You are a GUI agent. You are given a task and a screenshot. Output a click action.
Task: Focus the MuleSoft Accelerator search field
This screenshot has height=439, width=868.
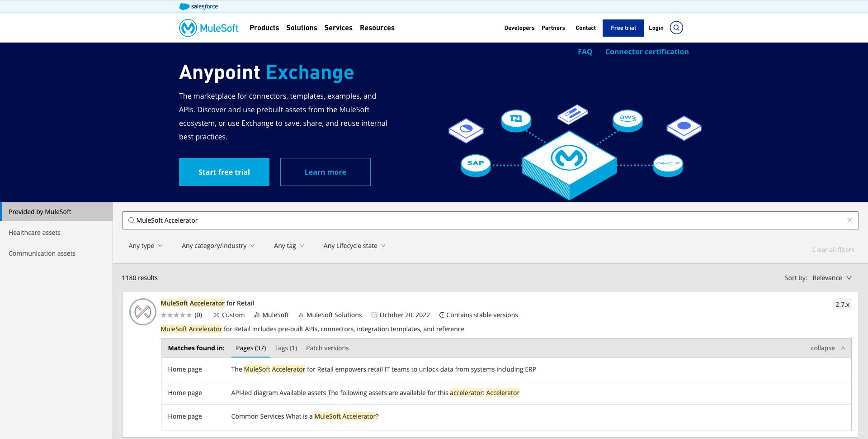click(491, 220)
